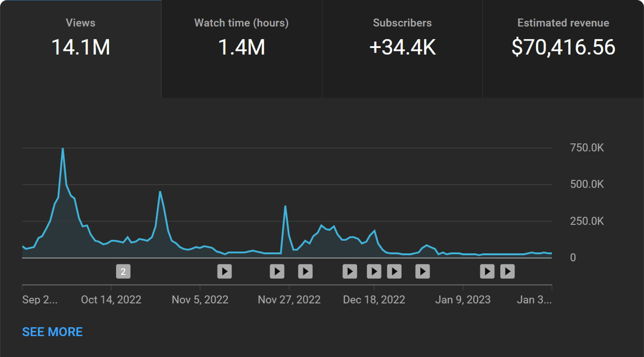Click video marker on Dec 18, 2022 tick
The image size is (644, 357).
pyautogui.click(x=374, y=272)
